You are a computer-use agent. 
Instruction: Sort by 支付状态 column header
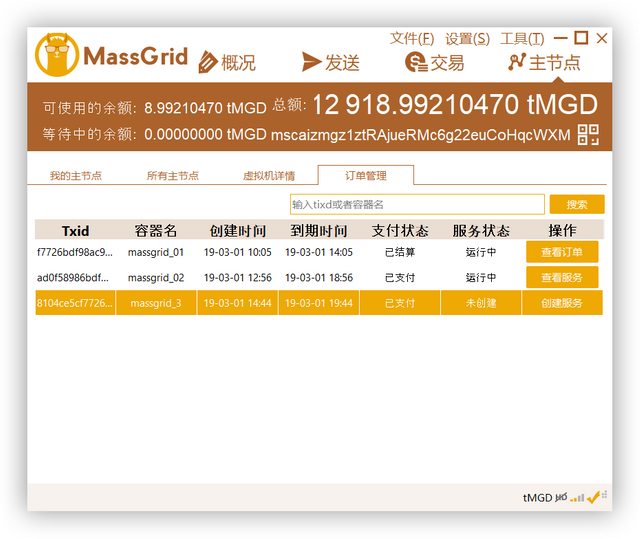400,231
